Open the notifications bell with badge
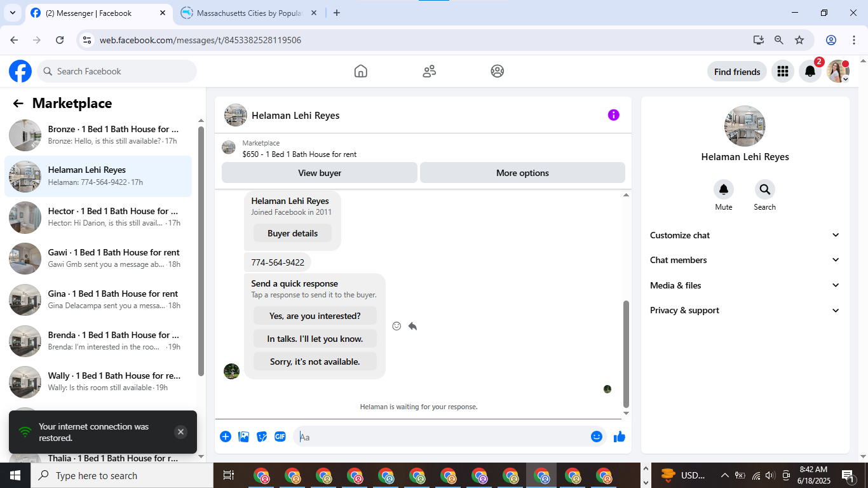Image resolution: width=868 pixels, height=488 pixels. [x=810, y=72]
